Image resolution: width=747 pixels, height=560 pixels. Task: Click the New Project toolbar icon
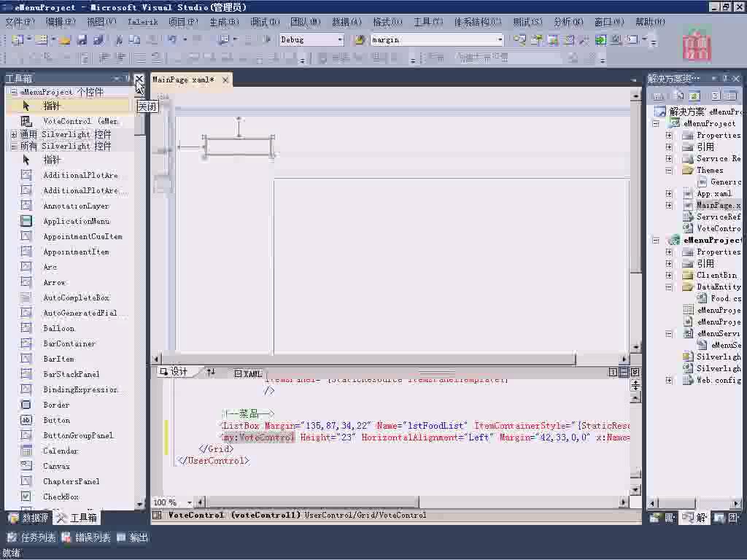[x=18, y=40]
